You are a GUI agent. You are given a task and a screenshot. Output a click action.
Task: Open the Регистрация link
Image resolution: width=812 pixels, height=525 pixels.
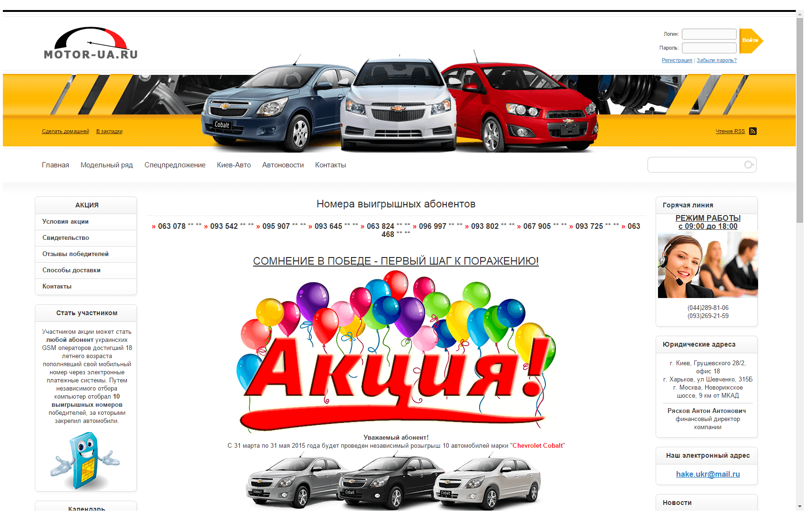click(677, 60)
